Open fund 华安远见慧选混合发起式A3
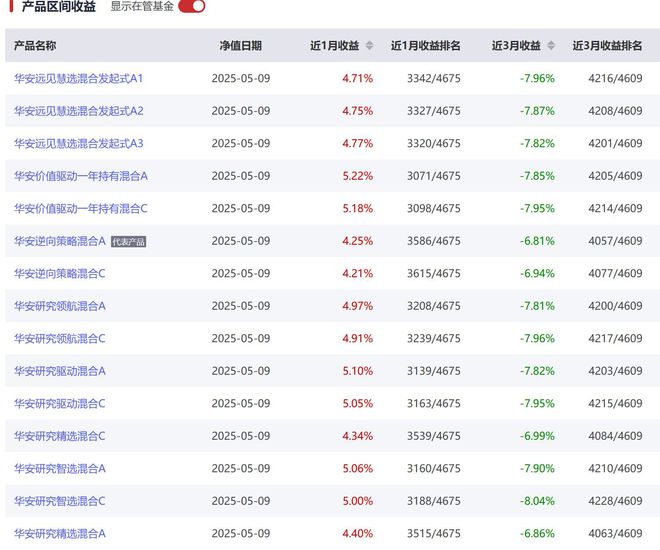Screen dimensions: 660x550 pos(79,143)
